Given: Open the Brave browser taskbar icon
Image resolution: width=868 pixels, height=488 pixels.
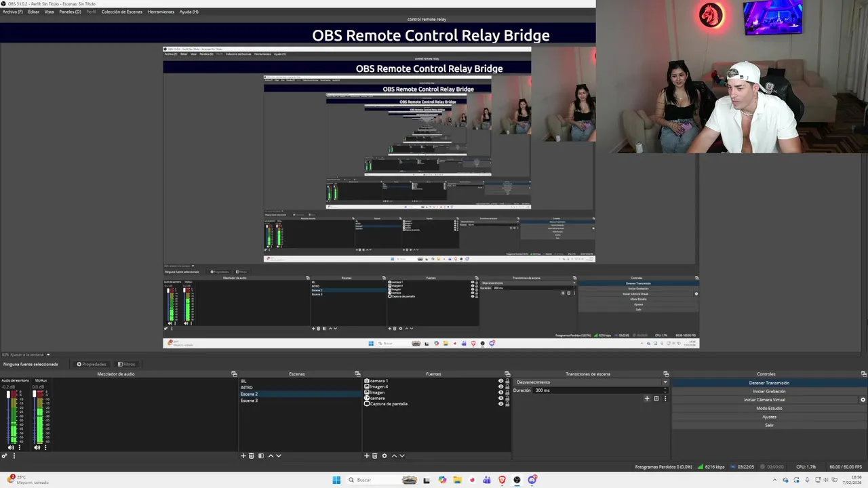Looking at the screenshot, I should [502, 480].
